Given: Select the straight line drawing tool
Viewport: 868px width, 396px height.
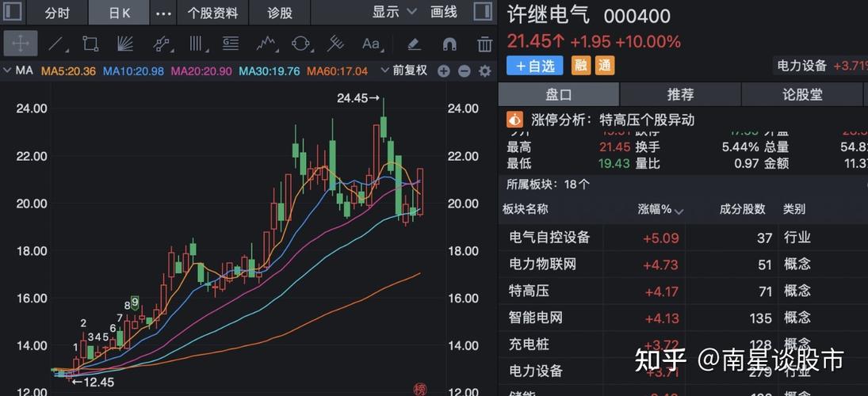Looking at the screenshot, I should [x=56, y=44].
